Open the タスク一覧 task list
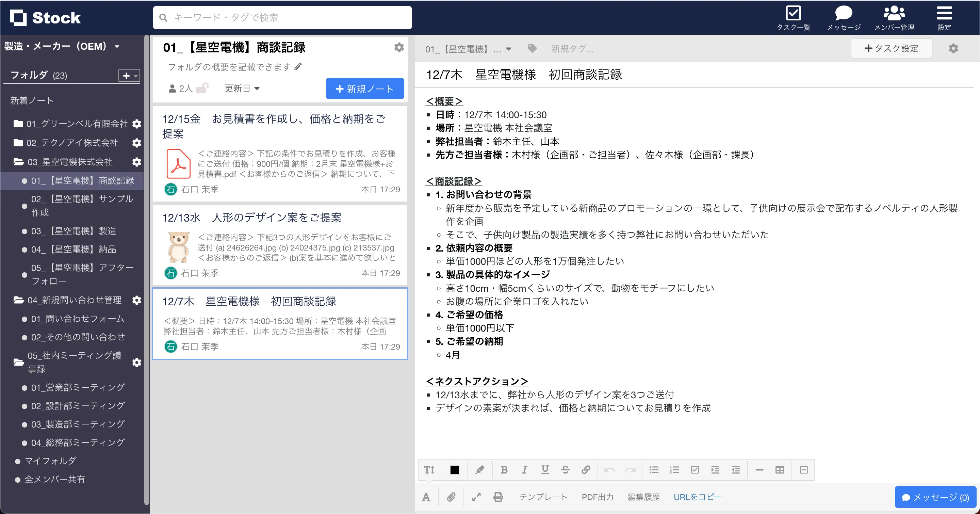 tap(794, 17)
